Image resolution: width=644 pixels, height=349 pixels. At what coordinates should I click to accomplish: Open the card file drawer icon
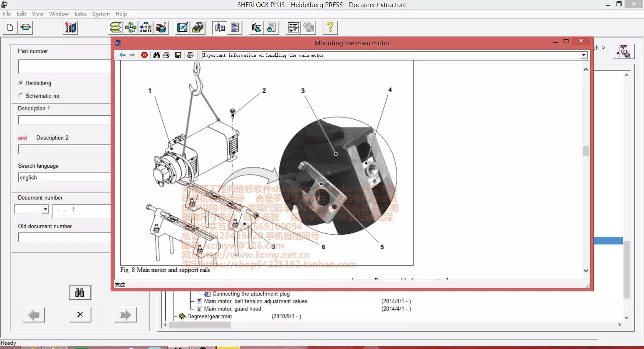(198, 27)
